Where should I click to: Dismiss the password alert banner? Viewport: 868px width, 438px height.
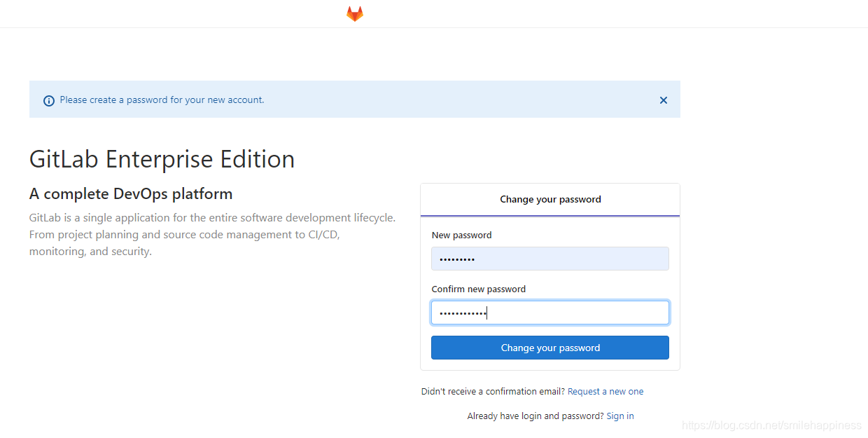[x=664, y=100]
